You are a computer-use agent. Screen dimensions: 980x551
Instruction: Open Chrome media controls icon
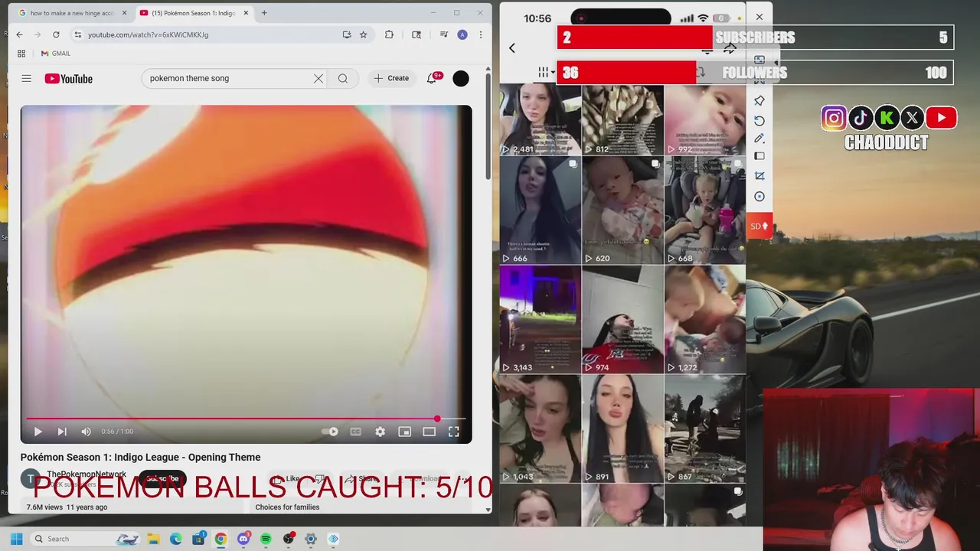pos(444,34)
